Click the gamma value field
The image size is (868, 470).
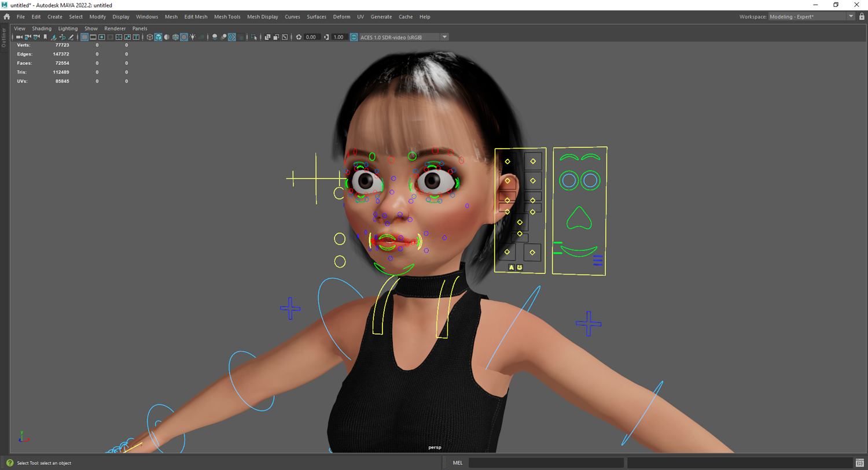[x=339, y=37]
